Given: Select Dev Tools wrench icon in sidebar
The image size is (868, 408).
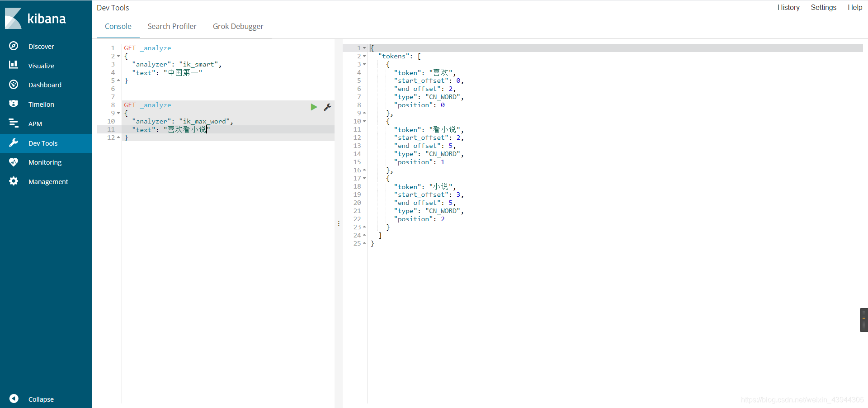Looking at the screenshot, I should click(x=14, y=143).
